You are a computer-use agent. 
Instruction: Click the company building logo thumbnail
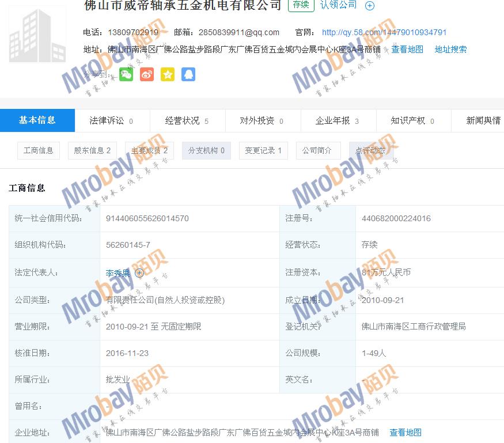pos(37,35)
